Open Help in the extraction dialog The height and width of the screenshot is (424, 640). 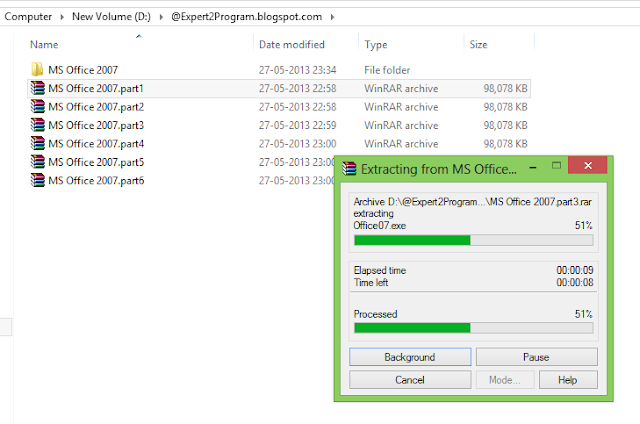(x=568, y=380)
